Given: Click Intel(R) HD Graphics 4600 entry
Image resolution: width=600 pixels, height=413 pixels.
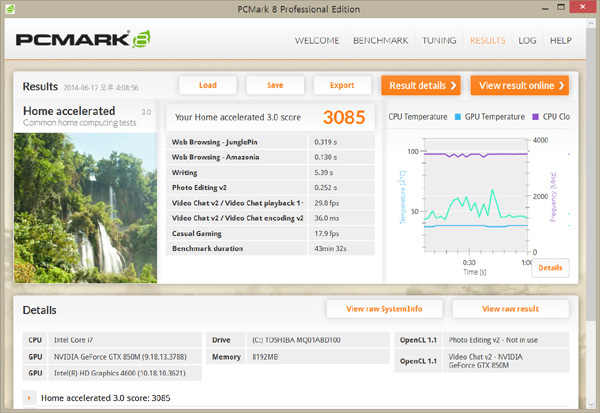Looking at the screenshot, I should tap(125, 373).
